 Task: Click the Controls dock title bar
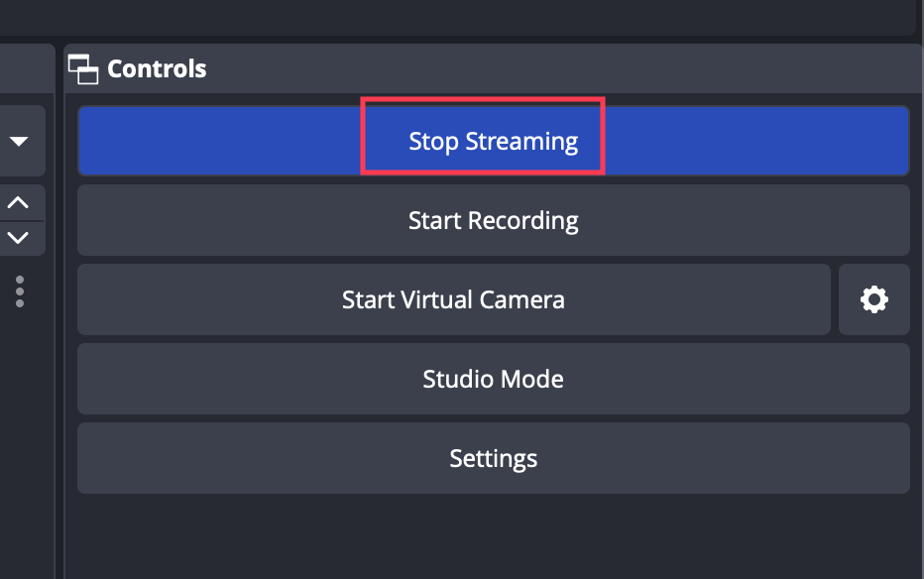click(496, 69)
